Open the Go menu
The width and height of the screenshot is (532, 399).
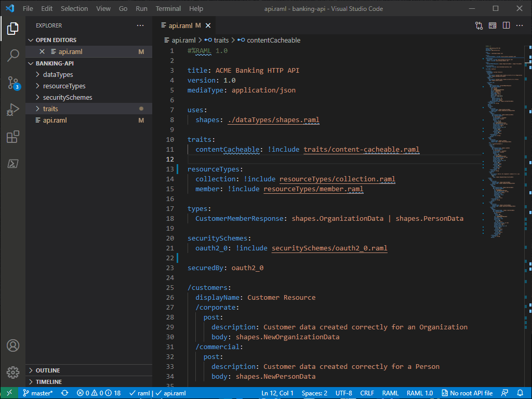tap(123, 8)
